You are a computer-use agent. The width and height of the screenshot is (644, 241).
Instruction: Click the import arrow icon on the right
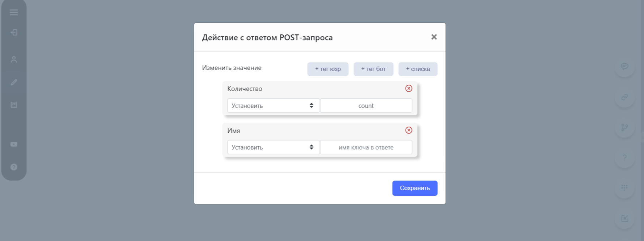pos(624,218)
